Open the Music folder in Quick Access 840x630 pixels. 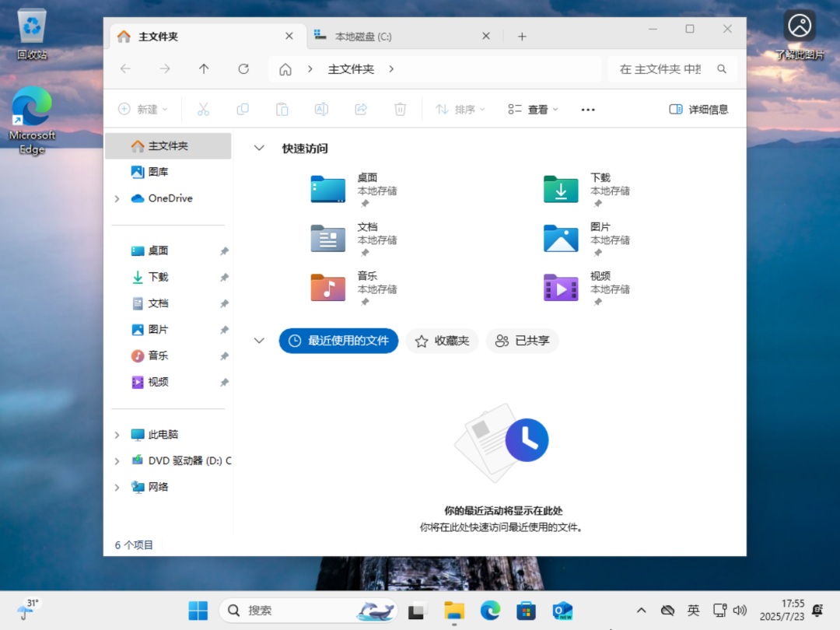tap(327, 288)
